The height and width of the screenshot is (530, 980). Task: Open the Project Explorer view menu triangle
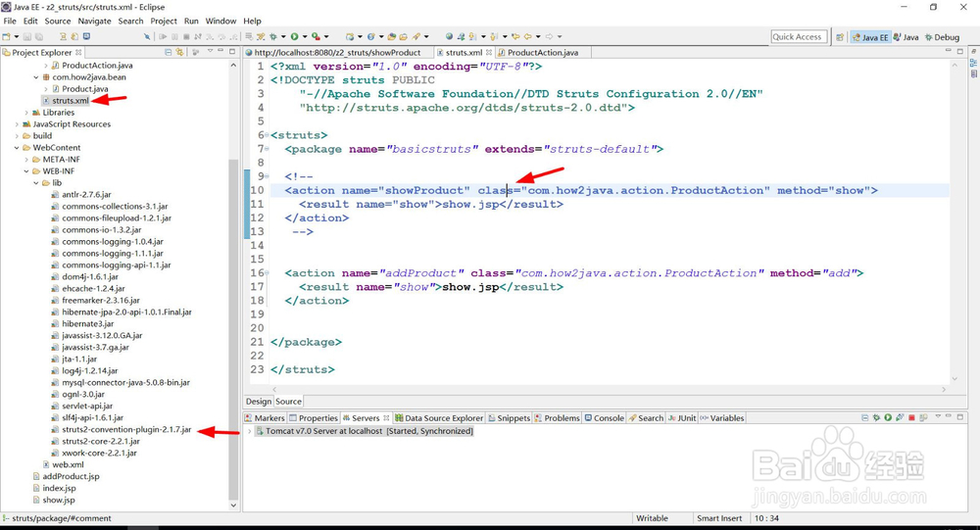tap(210, 51)
